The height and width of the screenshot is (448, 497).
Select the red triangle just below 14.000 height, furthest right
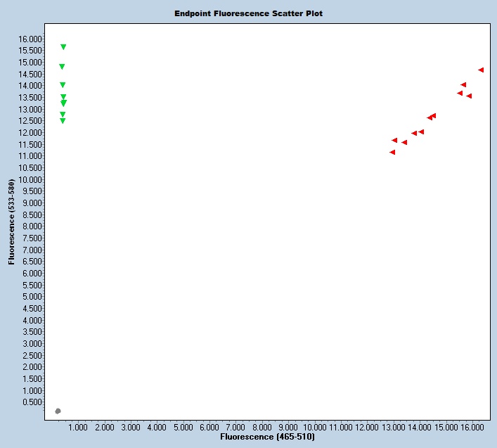pyautogui.click(x=469, y=96)
